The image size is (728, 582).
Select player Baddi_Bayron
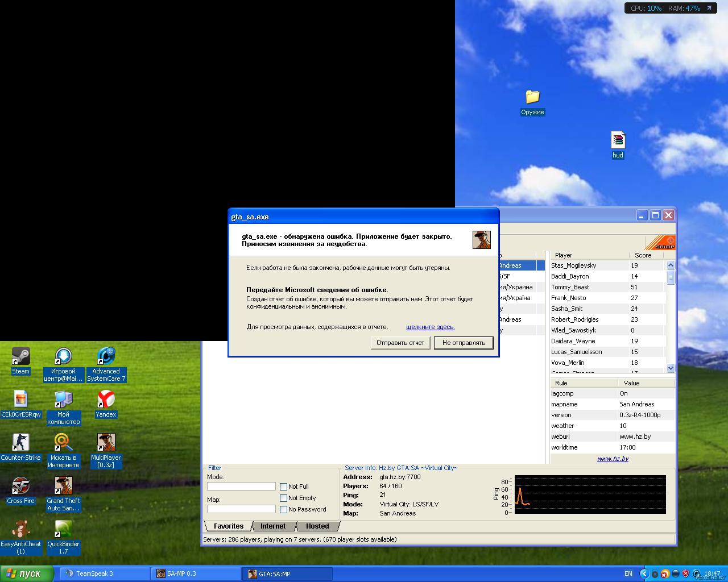(x=608, y=276)
